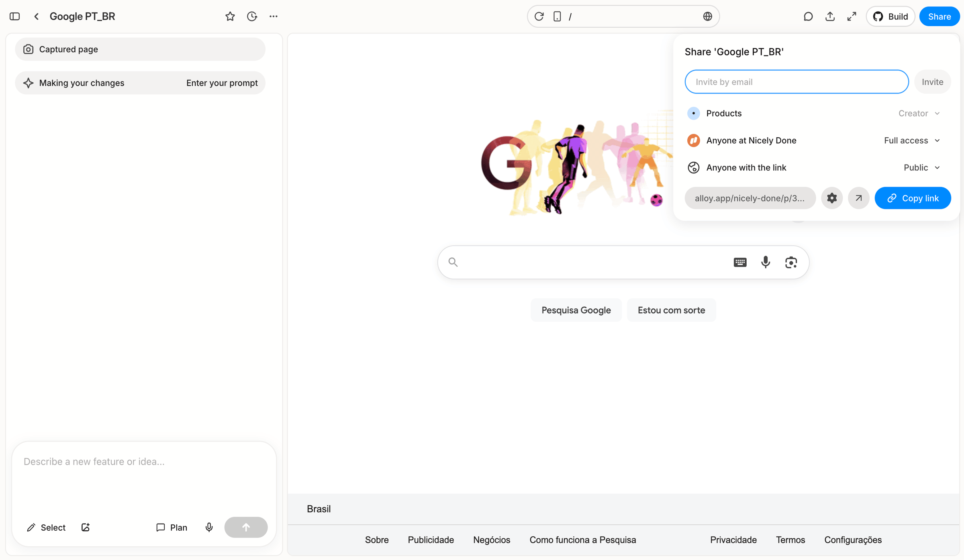
Task: Open Como funciona a Pesquisa link
Action: (x=583, y=540)
